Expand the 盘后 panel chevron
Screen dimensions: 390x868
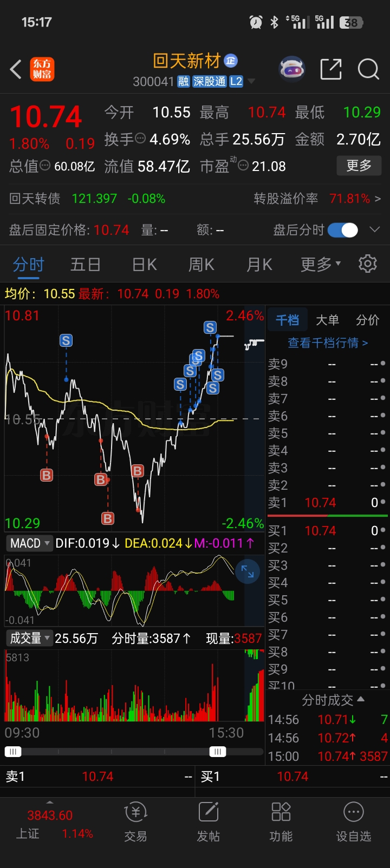374,230
